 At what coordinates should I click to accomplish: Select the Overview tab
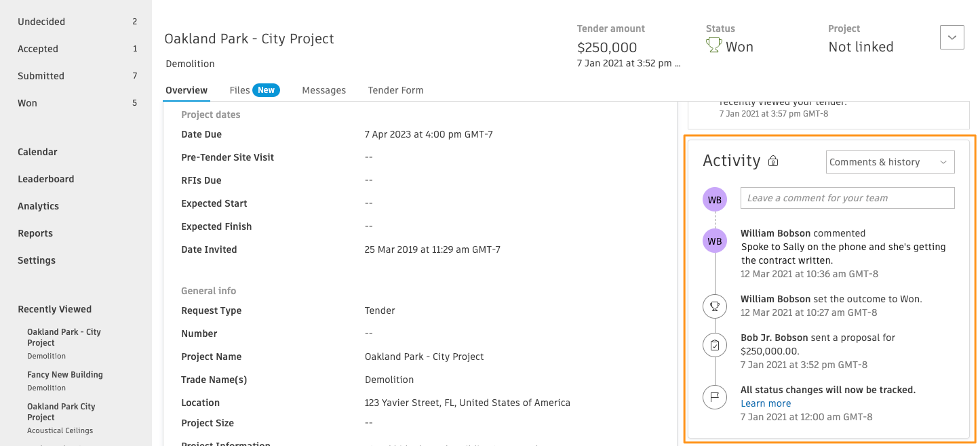point(187,90)
